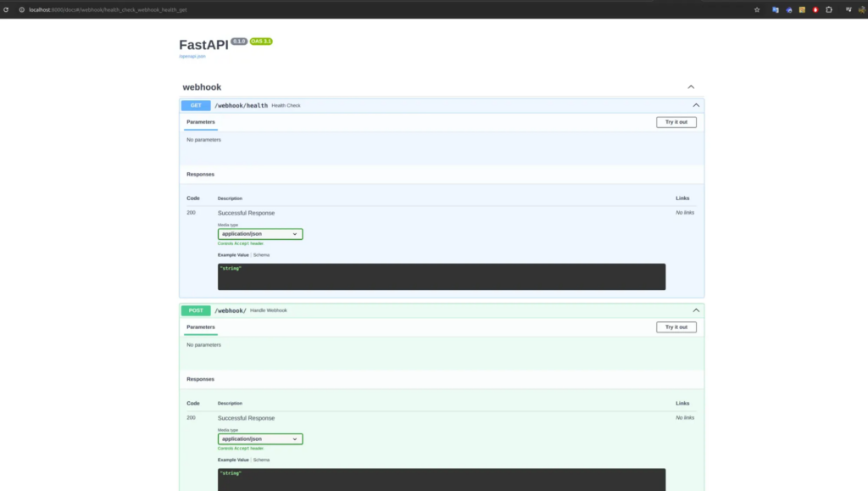Screen dimensions: 868x491
Task: Select Example Value tab in GET response
Action: [x=233, y=254]
